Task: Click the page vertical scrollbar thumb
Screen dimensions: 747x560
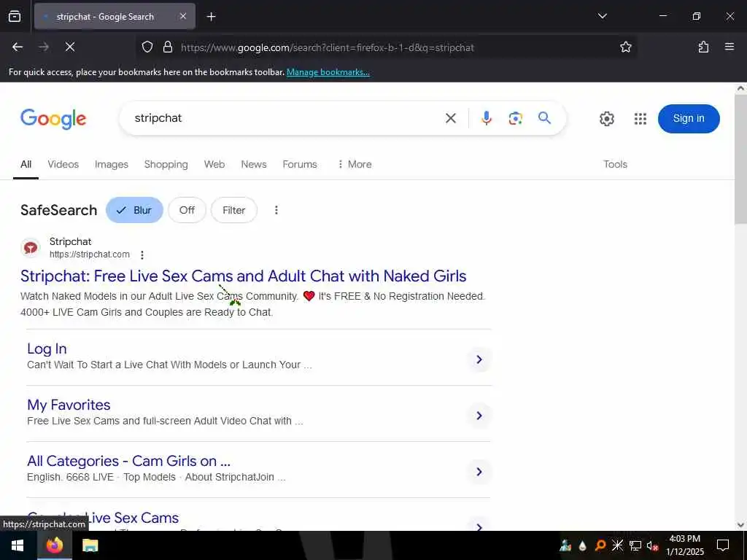Action: pos(740,160)
